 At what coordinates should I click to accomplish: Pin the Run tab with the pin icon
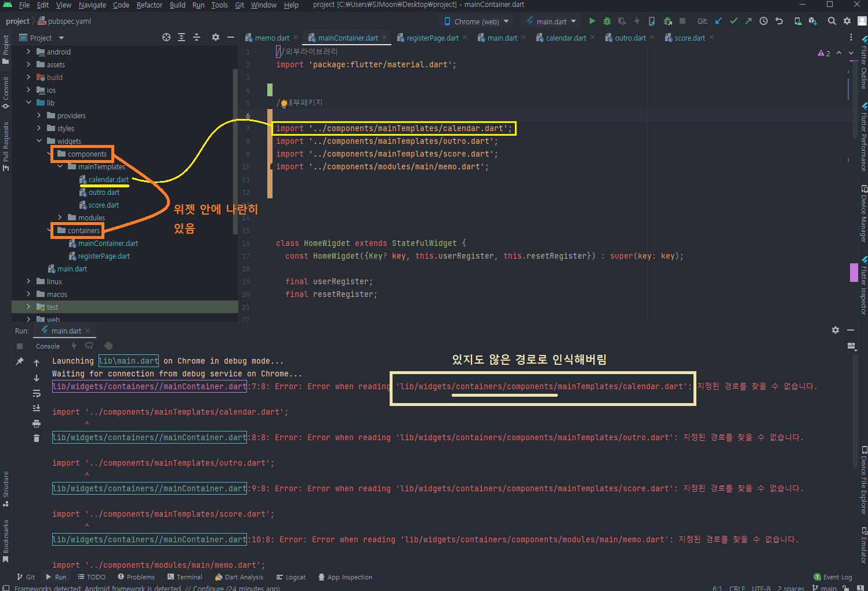click(x=20, y=361)
